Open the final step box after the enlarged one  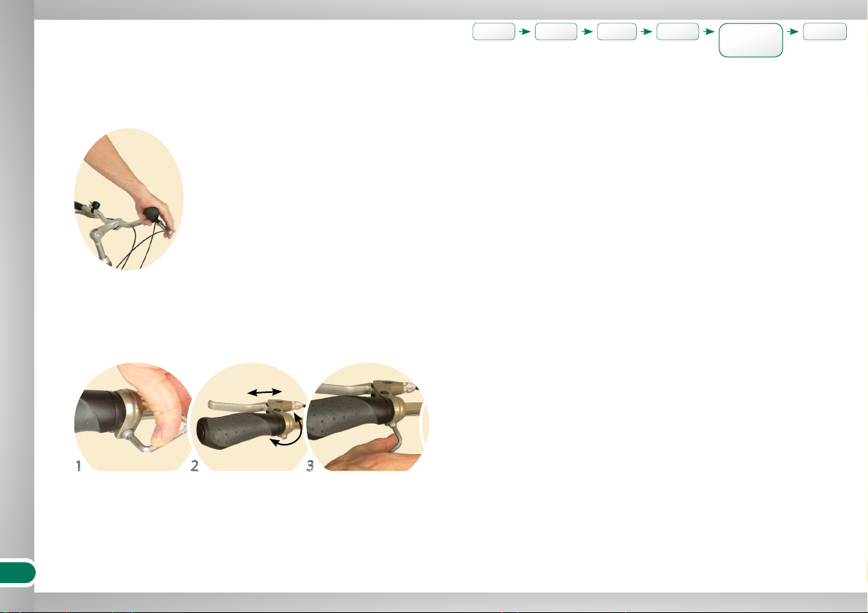tap(825, 31)
